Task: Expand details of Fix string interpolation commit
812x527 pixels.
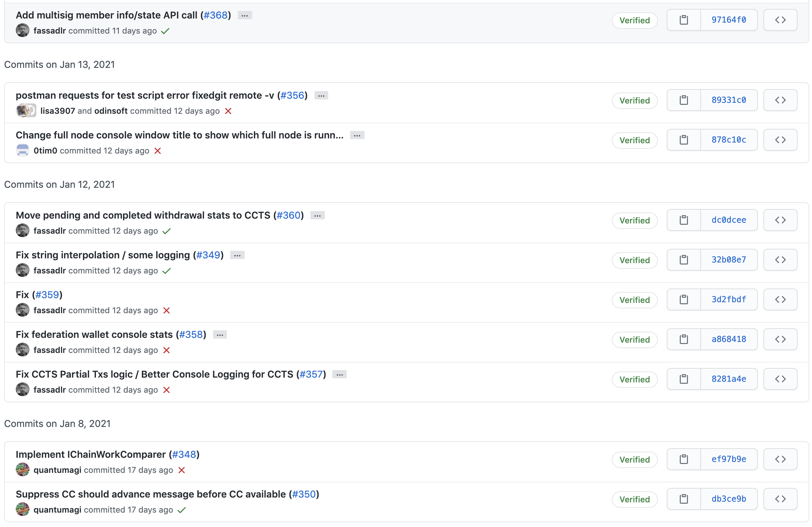Action: coord(237,255)
